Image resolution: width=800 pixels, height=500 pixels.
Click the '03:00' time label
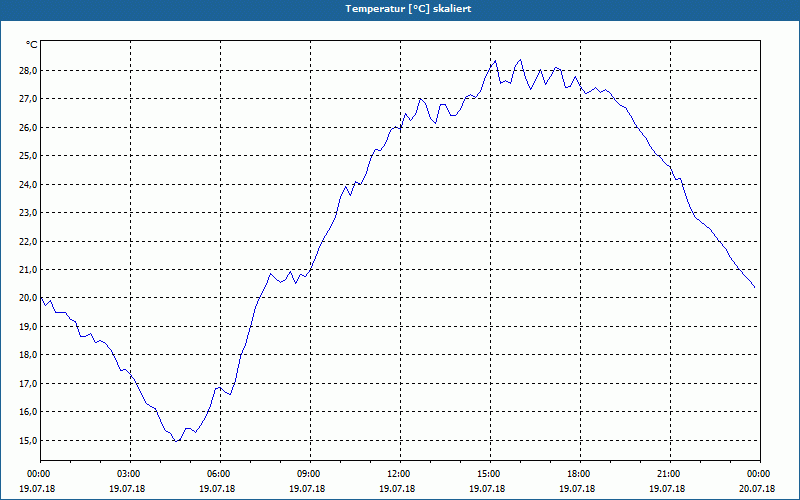point(129,474)
